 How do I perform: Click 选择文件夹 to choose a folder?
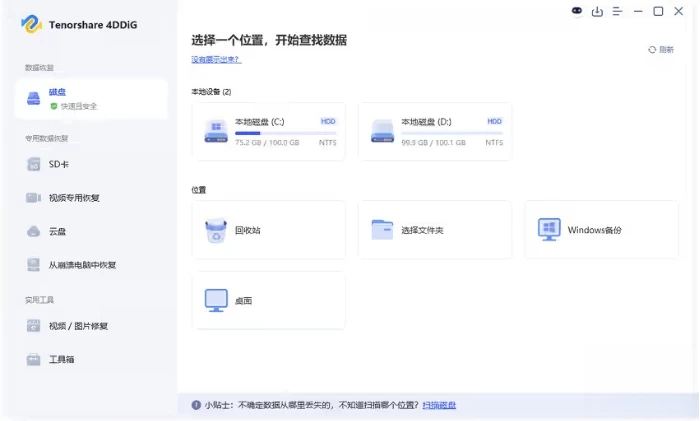[x=434, y=230]
